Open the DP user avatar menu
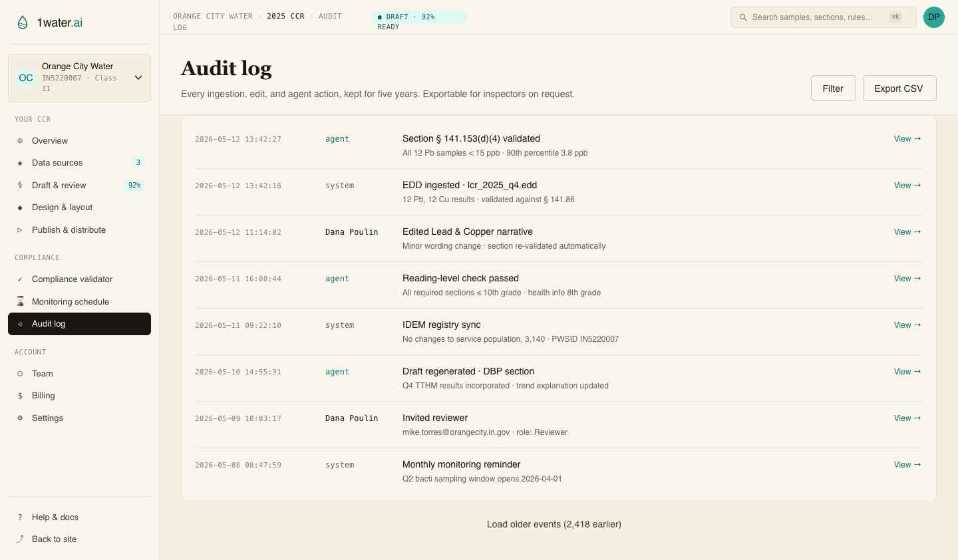958x560 pixels. pos(933,17)
